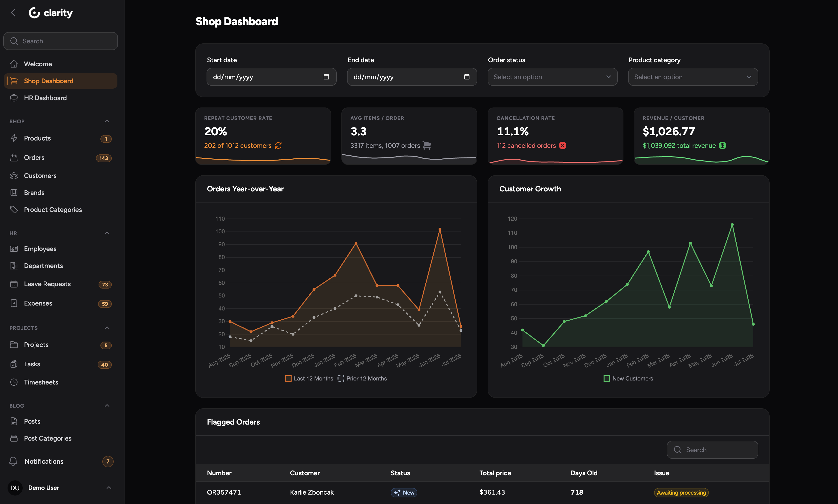
Task: Click the Post Categories stack icon
Action: coord(14,438)
